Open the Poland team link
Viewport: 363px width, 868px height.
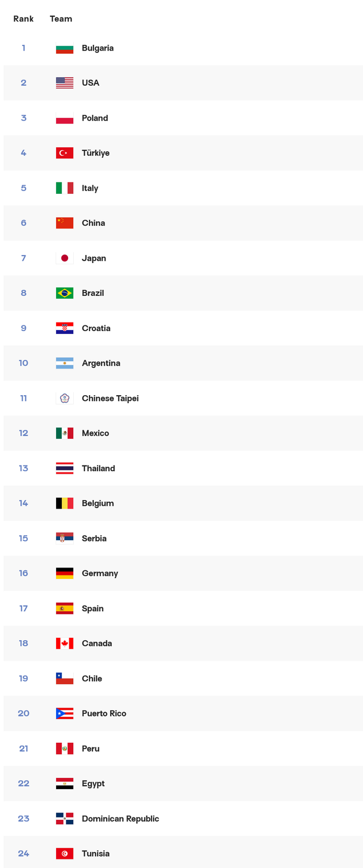(x=95, y=118)
